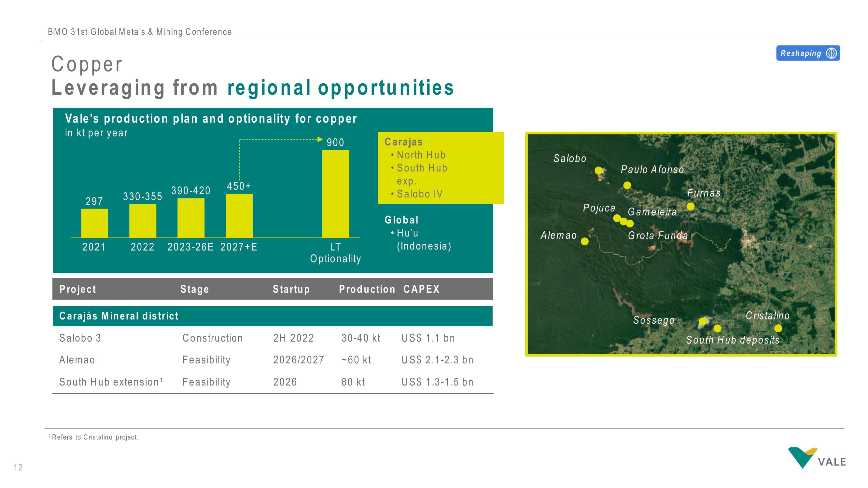Click the Cristalino map marker

tap(778, 328)
